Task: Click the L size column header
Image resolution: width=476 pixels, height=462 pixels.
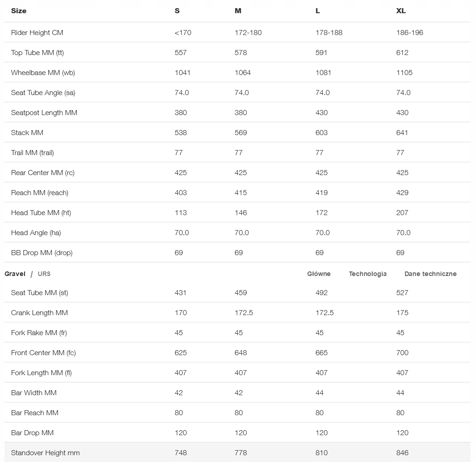Action: pyautogui.click(x=318, y=11)
